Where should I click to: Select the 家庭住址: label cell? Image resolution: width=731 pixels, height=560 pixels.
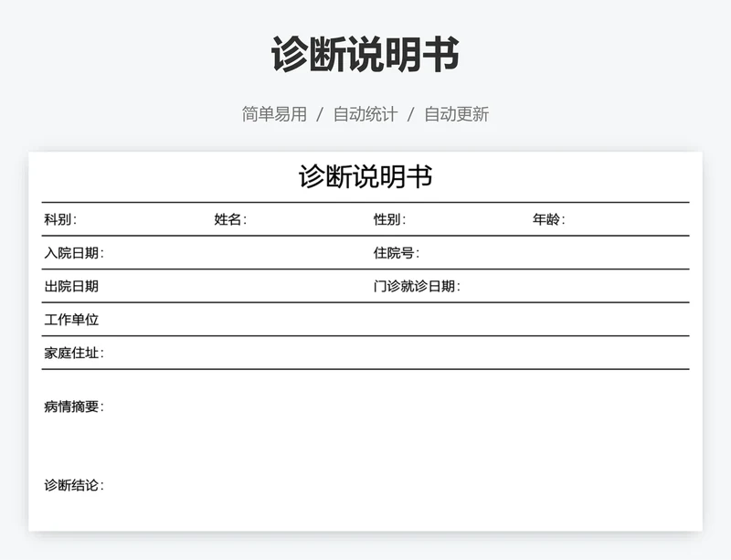(74, 353)
